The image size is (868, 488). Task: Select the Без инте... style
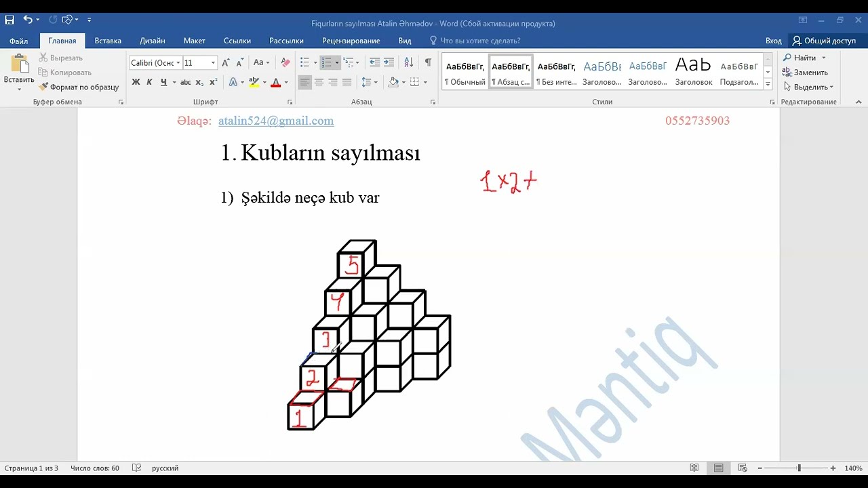click(x=556, y=72)
